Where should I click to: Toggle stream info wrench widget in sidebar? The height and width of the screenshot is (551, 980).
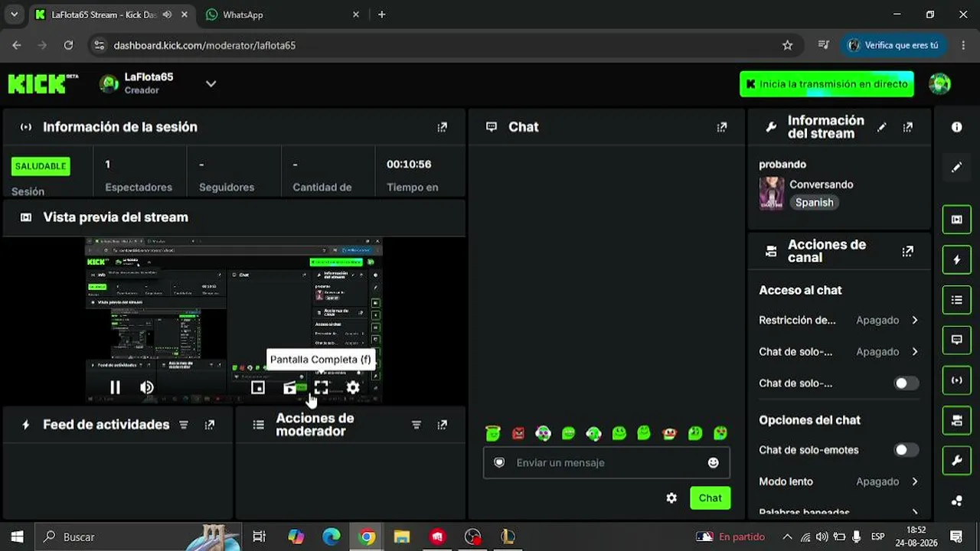957,461
